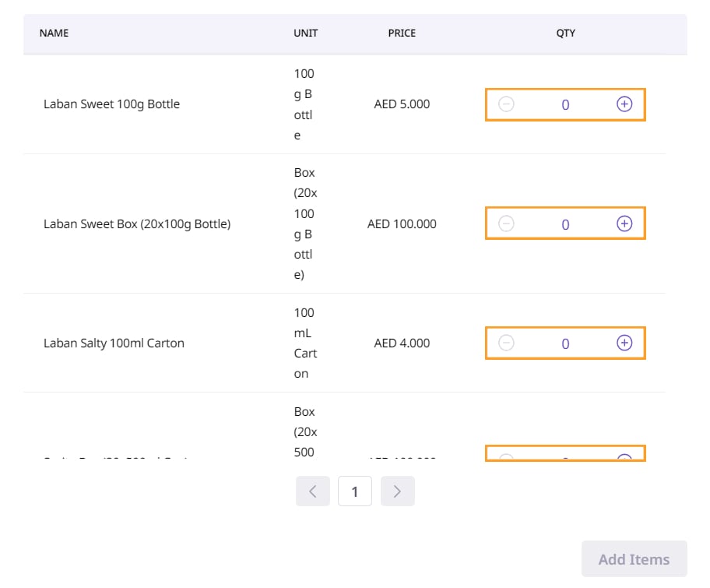Click plus for Laban Sweet Box (20x100g Bottle)
This screenshot has width=710, height=588.
pos(624,224)
